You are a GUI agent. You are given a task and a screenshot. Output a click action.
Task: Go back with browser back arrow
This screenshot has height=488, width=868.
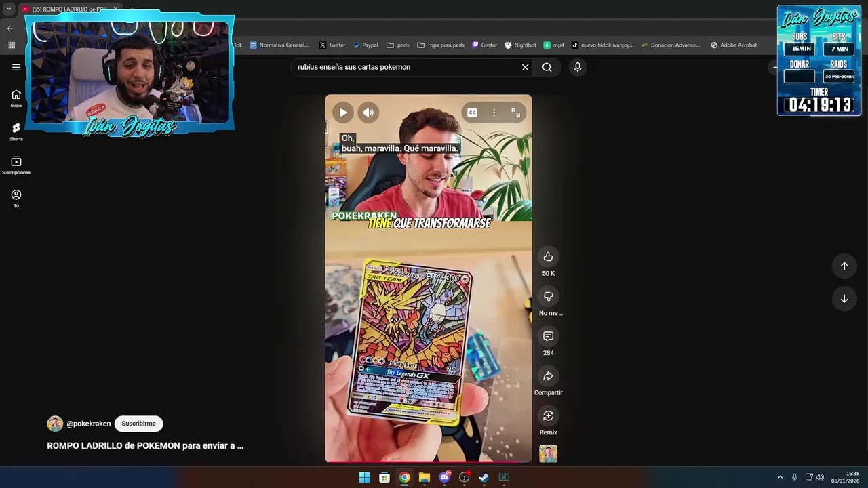click(10, 28)
